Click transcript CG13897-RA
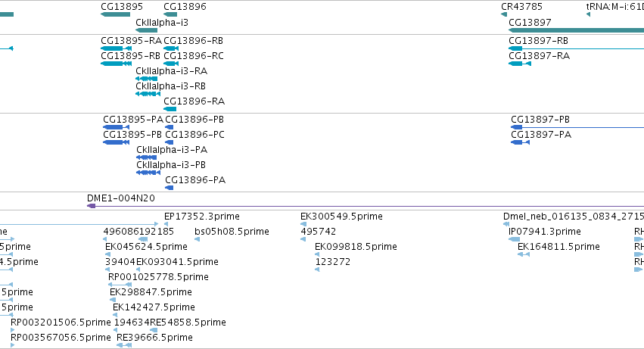 pos(540,56)
